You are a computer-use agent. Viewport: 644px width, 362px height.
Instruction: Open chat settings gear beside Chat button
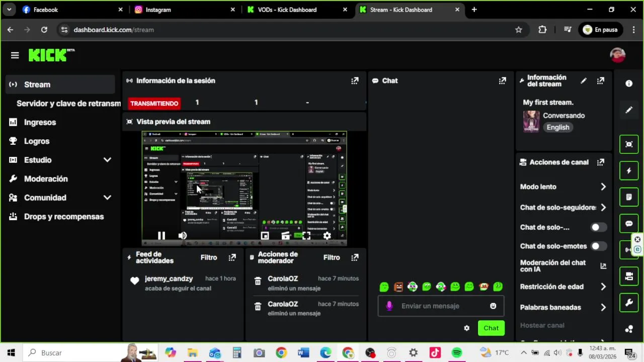point(466,328)
